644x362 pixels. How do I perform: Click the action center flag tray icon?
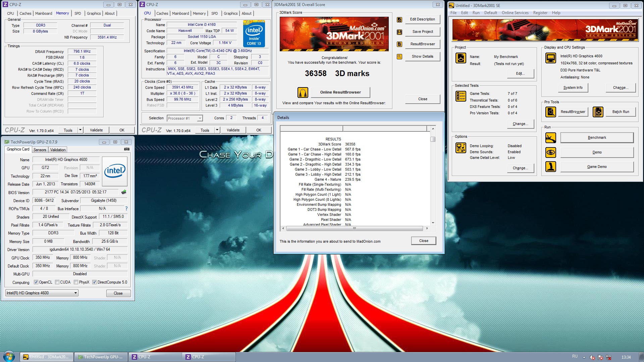600,357
